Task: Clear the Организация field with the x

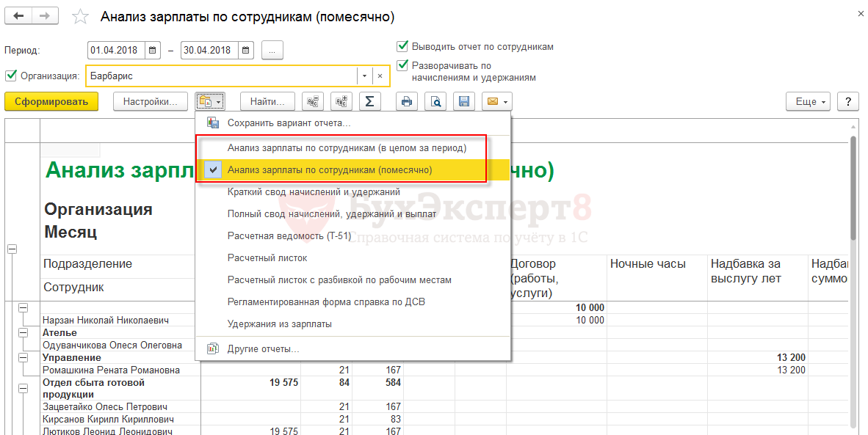Action: pos(380,76)
